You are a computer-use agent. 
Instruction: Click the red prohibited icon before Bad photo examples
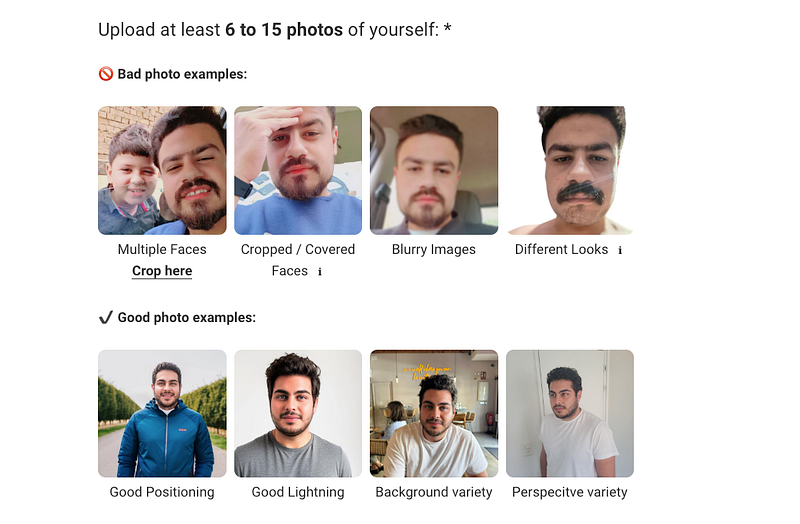click(105, 74)
